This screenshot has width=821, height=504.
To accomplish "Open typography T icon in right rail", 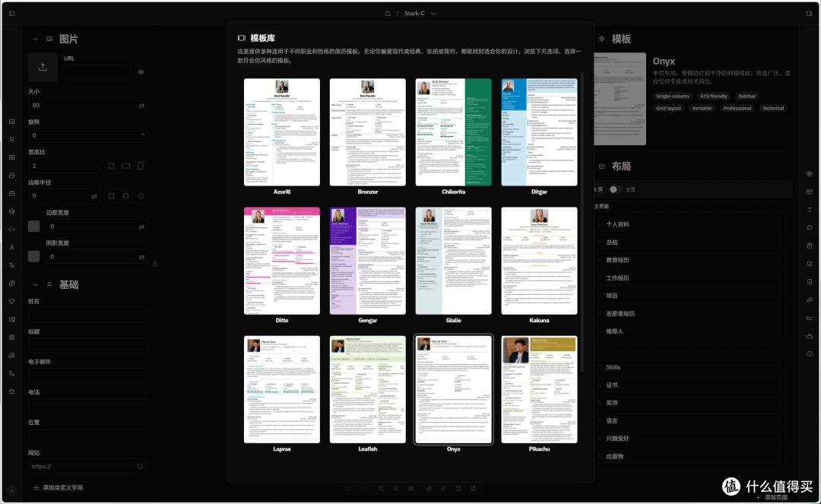I will tap(810, 209).
